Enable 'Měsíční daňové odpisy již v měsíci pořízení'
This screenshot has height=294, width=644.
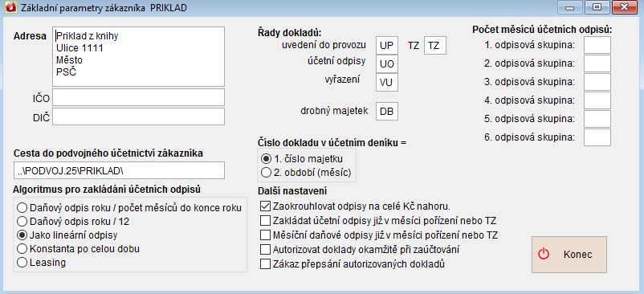(265, 235)
